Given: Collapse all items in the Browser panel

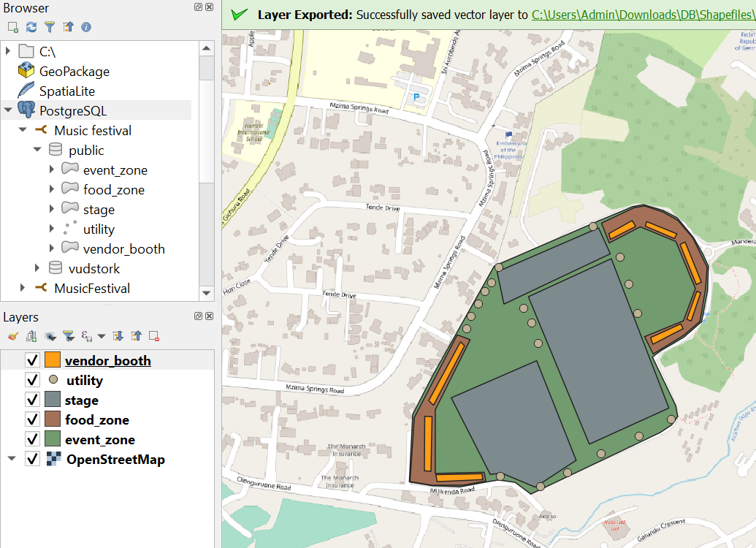Looking at the screenshot, I should (x=67, y=27).
